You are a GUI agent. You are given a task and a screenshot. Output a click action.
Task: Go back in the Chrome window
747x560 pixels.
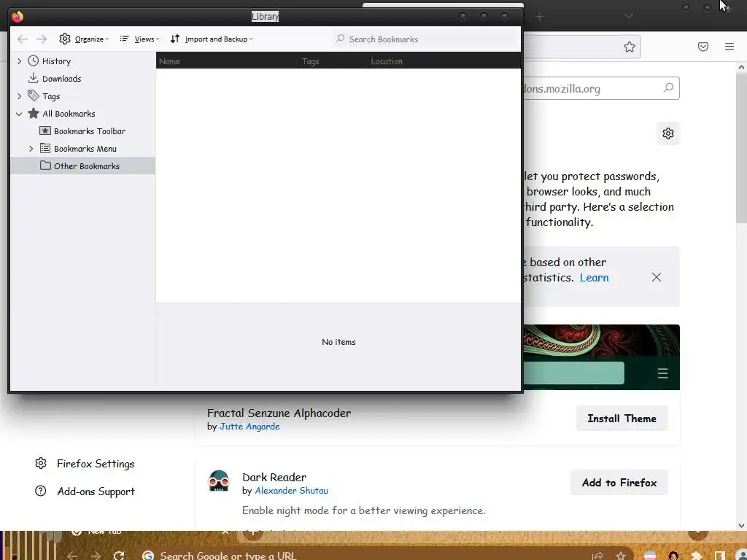pyautogui.click(x=72, y=555)
